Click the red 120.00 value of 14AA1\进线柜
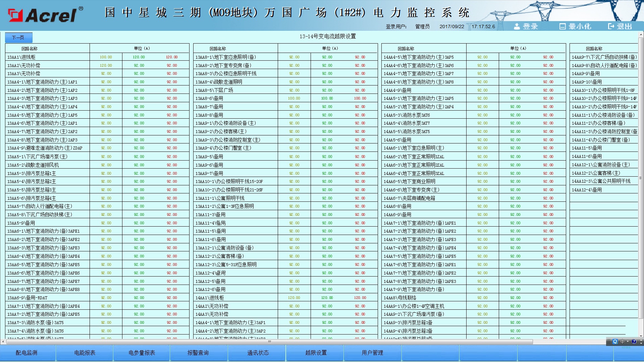This screenshot has height=362, width=644. point(360,298)
